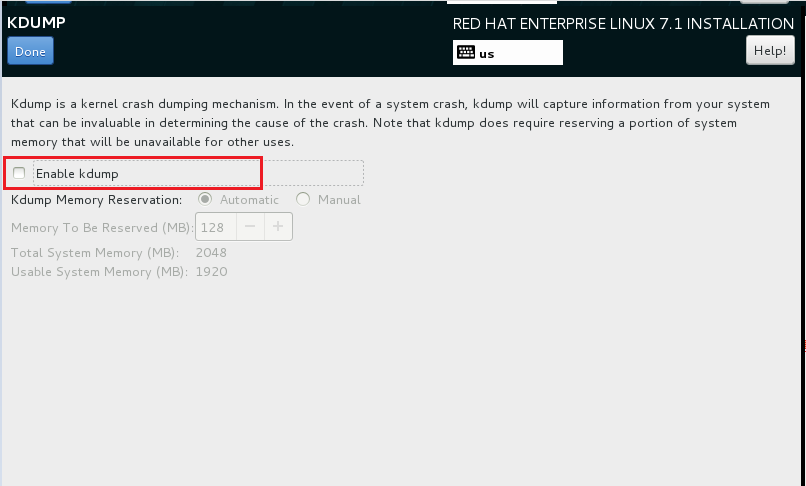Select the Automatic memory reservation radio
Screen dimensions: 806x486
click(x=205, y=199)
